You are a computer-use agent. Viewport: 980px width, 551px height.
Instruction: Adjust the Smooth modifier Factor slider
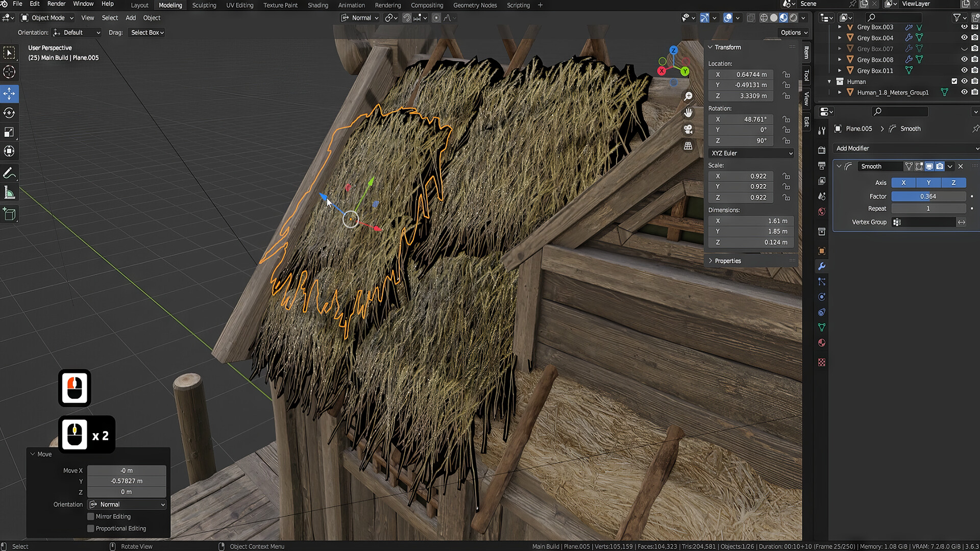[x=928, y=196]
